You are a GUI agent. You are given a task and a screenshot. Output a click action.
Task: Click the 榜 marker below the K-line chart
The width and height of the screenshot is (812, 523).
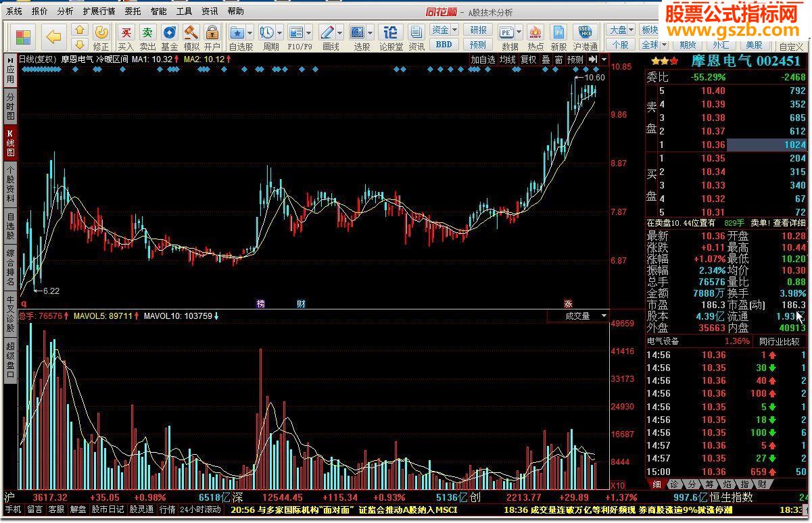[x=261, y=304]
